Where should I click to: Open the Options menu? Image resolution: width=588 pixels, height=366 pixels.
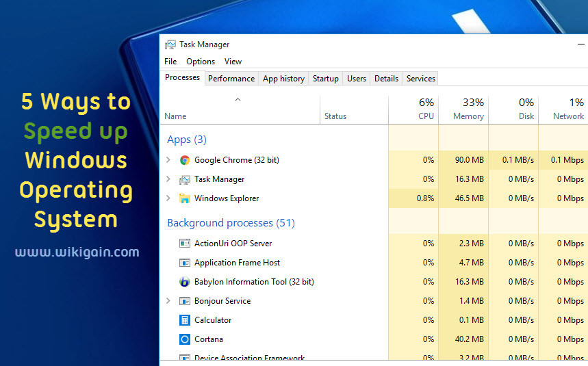(x=201, y=62)
